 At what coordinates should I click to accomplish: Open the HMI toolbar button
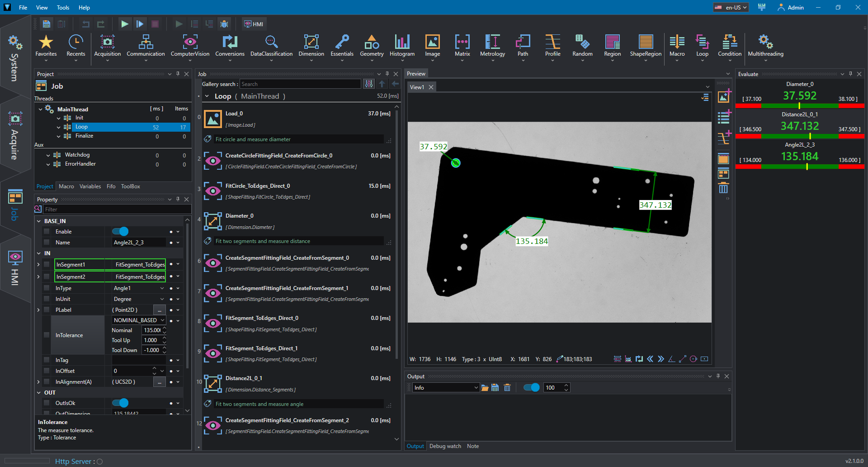pos(254,24)
